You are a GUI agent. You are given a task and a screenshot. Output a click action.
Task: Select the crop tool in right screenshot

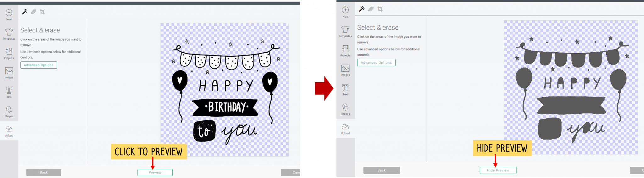tap(380, 9)
